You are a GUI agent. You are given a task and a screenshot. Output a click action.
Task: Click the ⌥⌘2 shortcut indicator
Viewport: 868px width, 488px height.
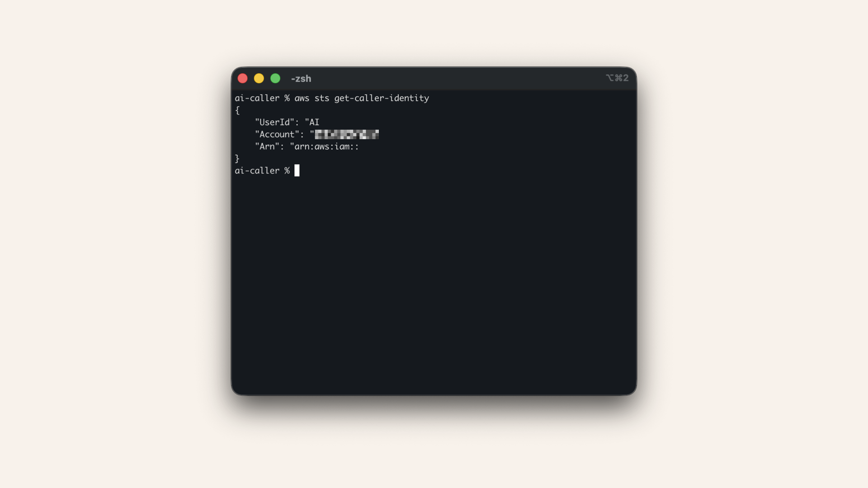[617, 78]
